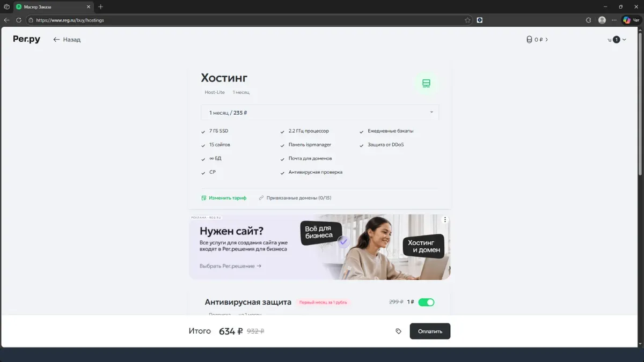This screenshot has height=362, width=644.
Task: Go back using the Назад link
Action: tap(67, 39)
